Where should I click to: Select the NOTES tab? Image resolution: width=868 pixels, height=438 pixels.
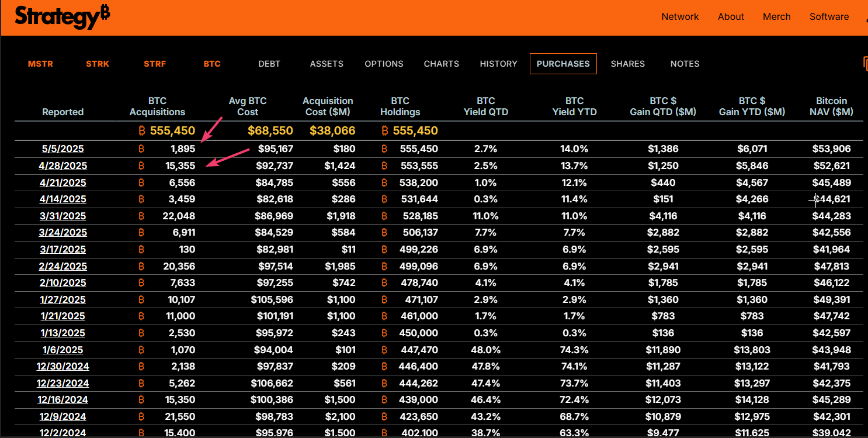[x=685, y=64]
